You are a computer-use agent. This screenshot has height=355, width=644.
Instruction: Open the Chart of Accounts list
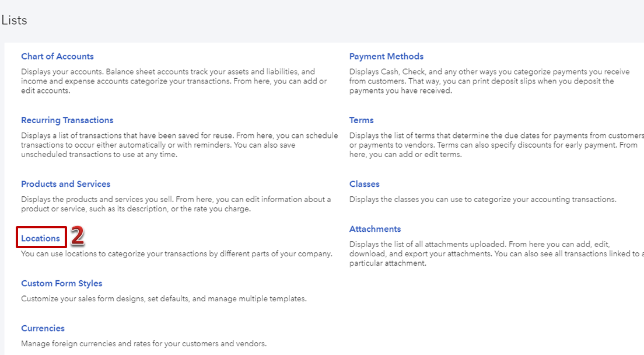[x=57, y=56]
